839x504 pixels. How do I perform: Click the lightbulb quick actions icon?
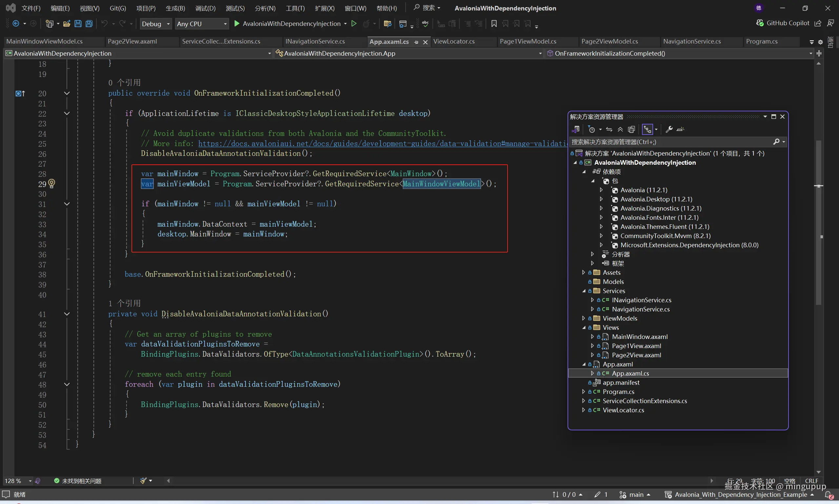tap(52, 183)
